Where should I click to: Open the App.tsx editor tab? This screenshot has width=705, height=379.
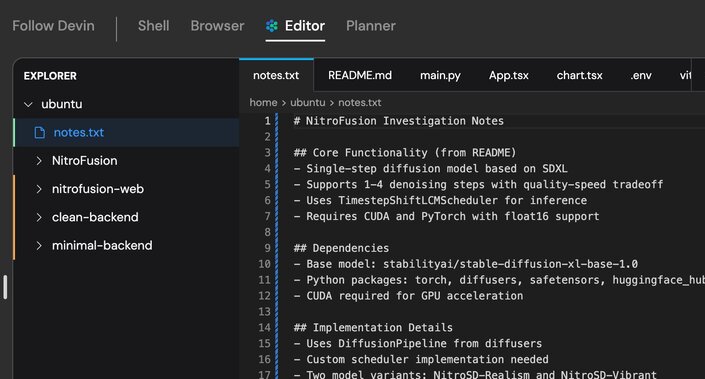[x=509, y=76]
